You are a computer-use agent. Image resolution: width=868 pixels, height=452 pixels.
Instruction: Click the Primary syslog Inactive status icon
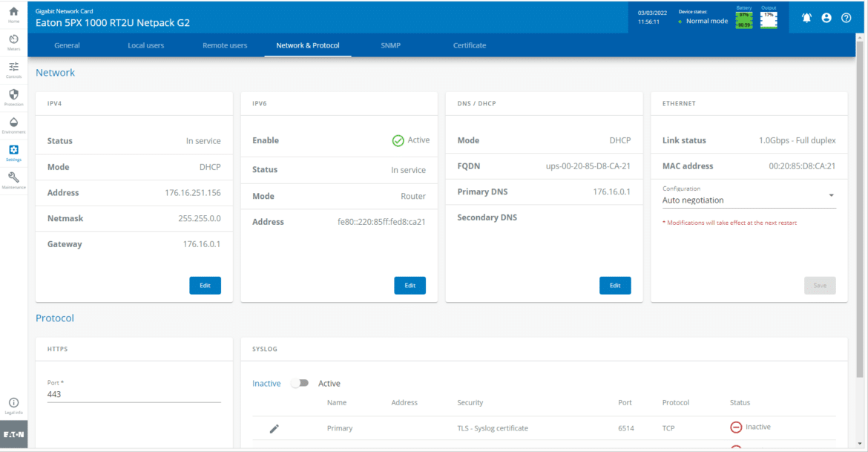coord(736,427)
